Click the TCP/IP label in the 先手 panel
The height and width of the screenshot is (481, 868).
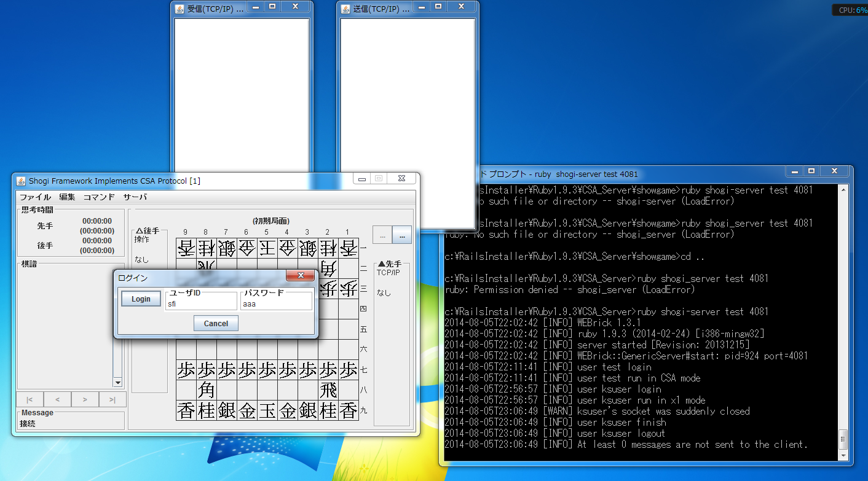(389, 272)
